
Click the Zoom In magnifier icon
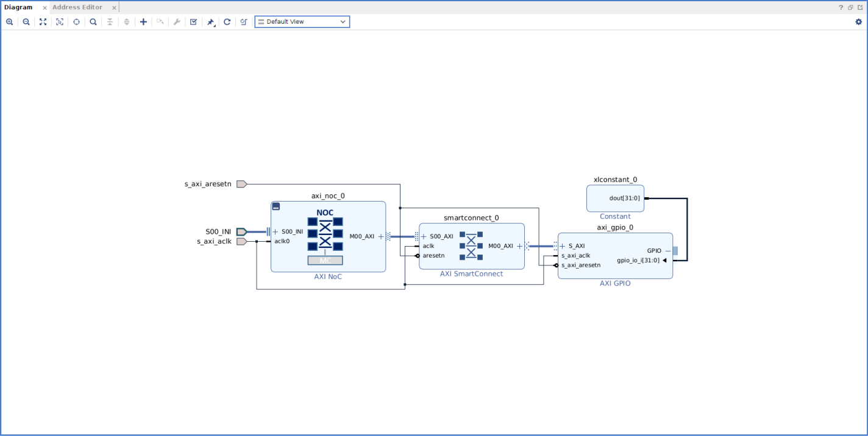[9, 22]
